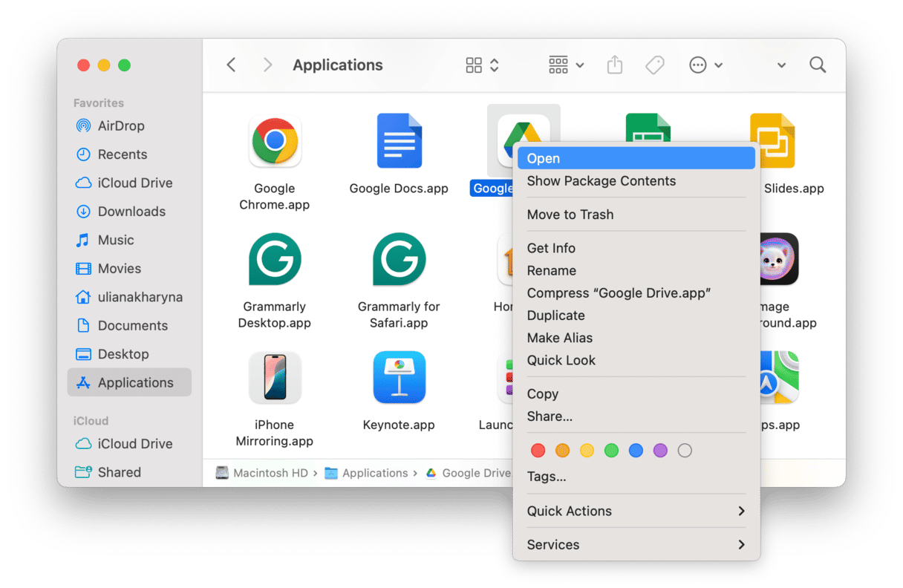Select the Keynote app icon
903x588 pixels.
[399, 377]
